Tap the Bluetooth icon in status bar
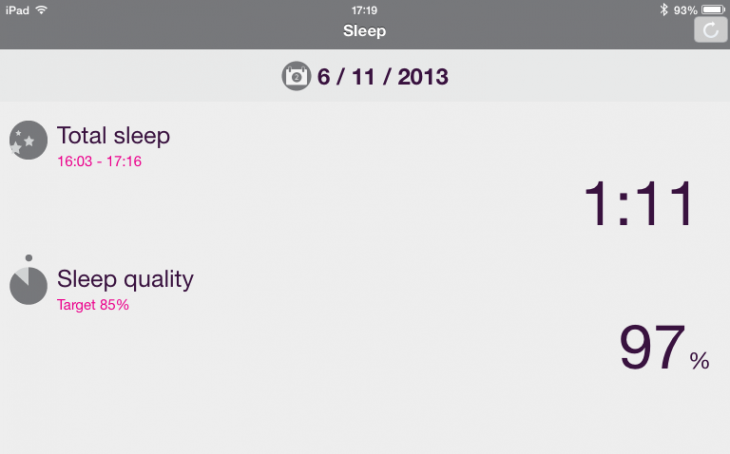This screenshot has height=454, width=730. [x=662, y=9]
